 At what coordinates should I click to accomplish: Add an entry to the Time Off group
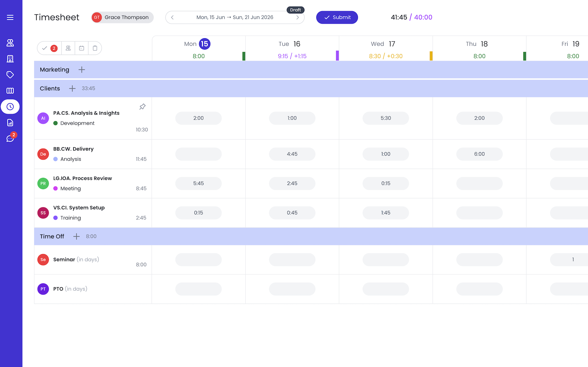[76, 237]
